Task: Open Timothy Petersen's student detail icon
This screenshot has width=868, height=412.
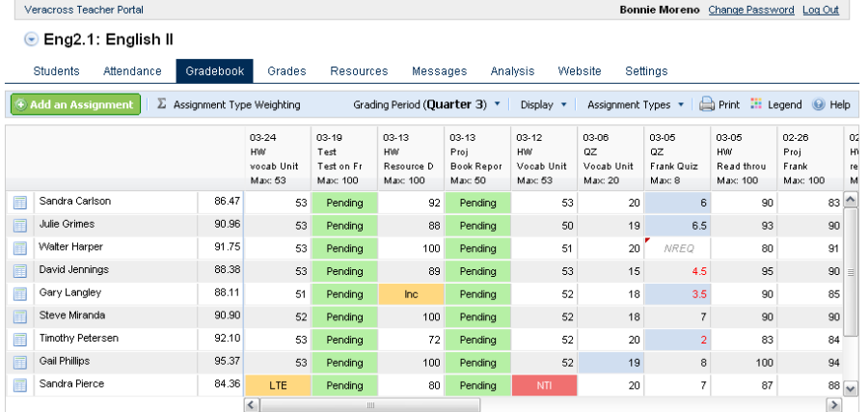Action: (x=20, y=340)
